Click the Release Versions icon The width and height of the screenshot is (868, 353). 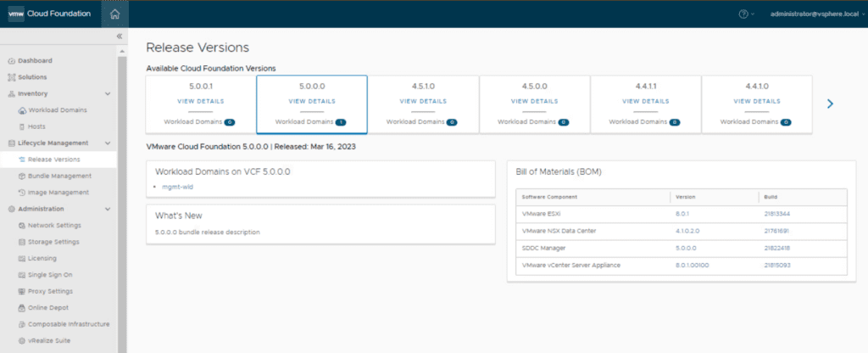point(22,160)
